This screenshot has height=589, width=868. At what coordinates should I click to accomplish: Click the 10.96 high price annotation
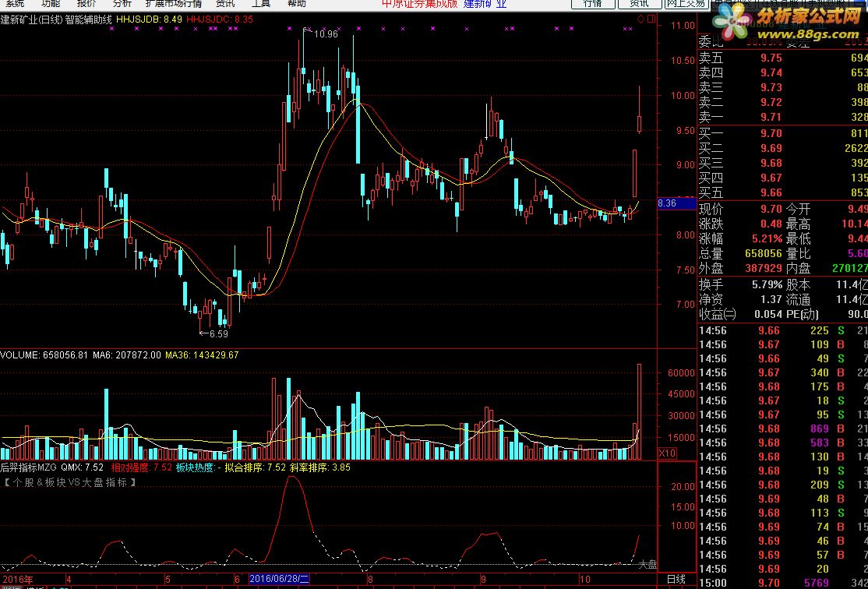pos(326,34)
